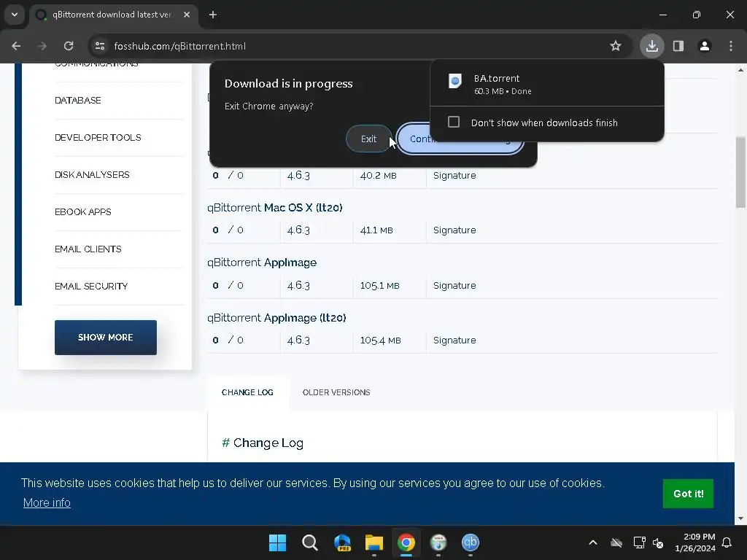747x560 pixels.
Task: Click the forward navigation arrow
Action: pos(42,46)
